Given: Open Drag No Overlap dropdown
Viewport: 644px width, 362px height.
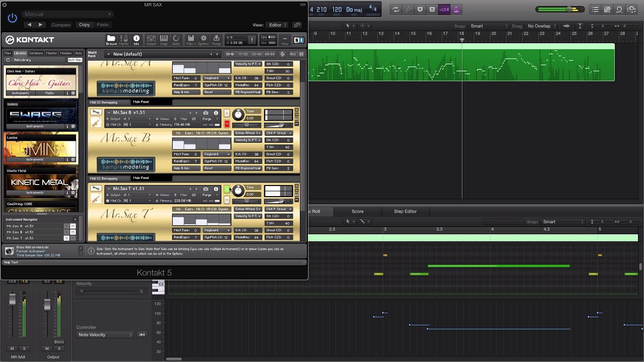Looking at the screenshot, I should (541, 26).
